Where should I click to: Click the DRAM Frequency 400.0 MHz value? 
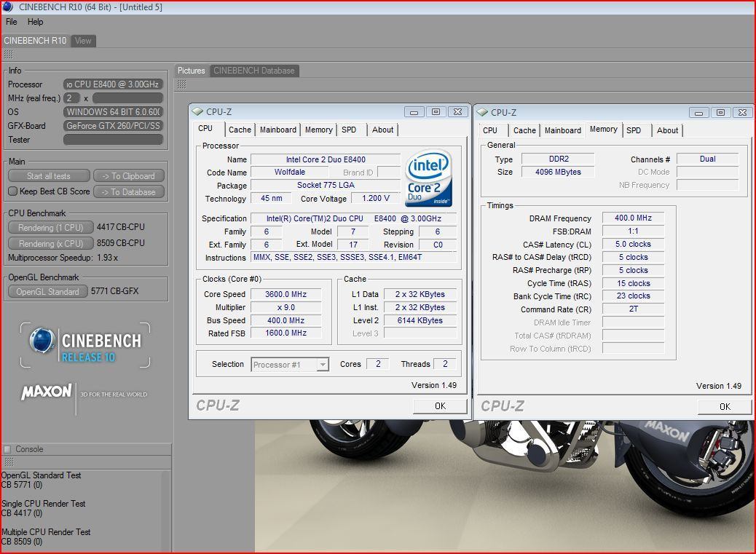tap(633, 218)
